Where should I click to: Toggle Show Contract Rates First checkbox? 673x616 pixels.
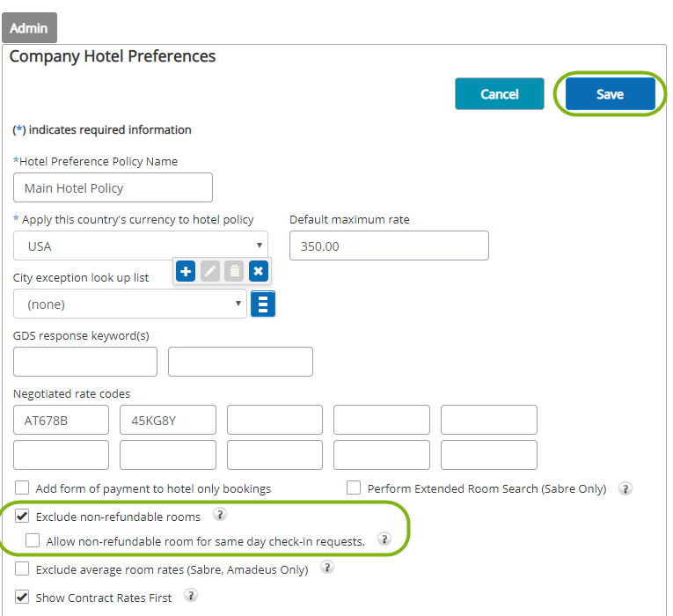tap(22, 597)
